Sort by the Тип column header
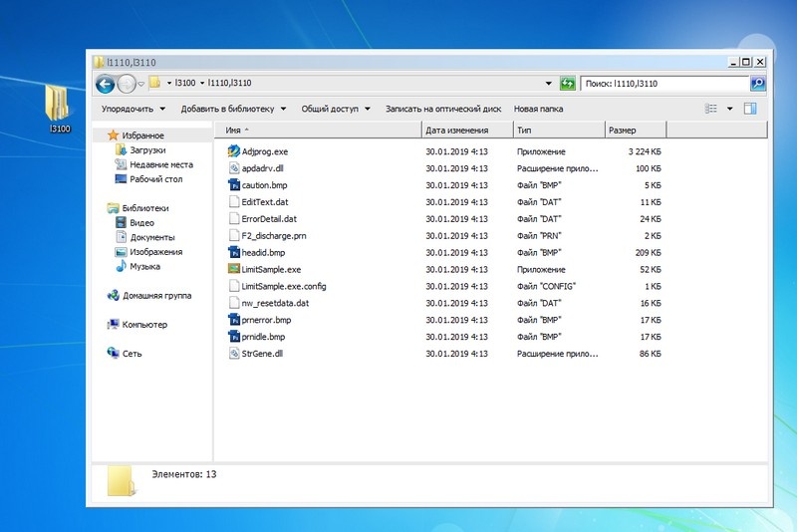Screen dimensions: 797x532 pyautogui.click(x=559, y=131)
